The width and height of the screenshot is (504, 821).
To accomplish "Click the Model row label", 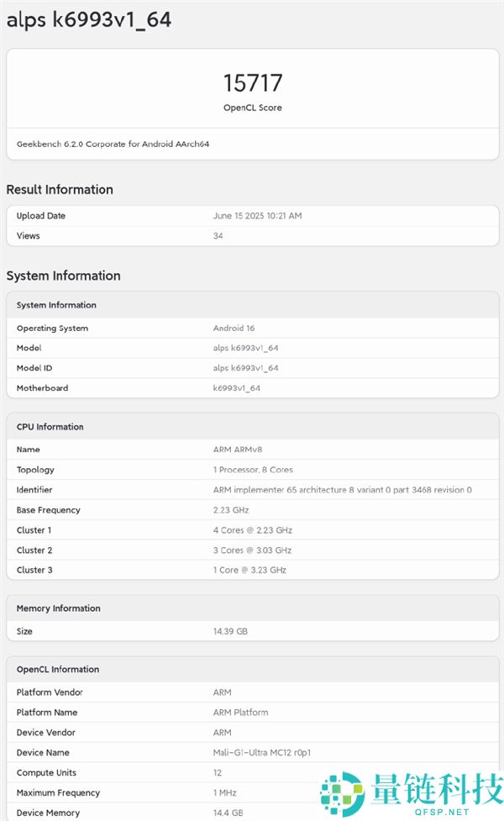I will (x=29, y=348).
